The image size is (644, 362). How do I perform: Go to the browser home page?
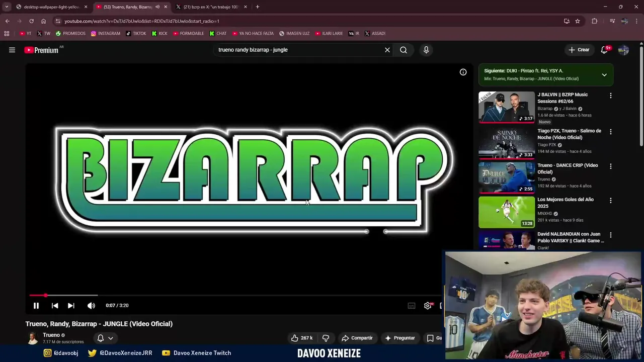tap(43, 21)
